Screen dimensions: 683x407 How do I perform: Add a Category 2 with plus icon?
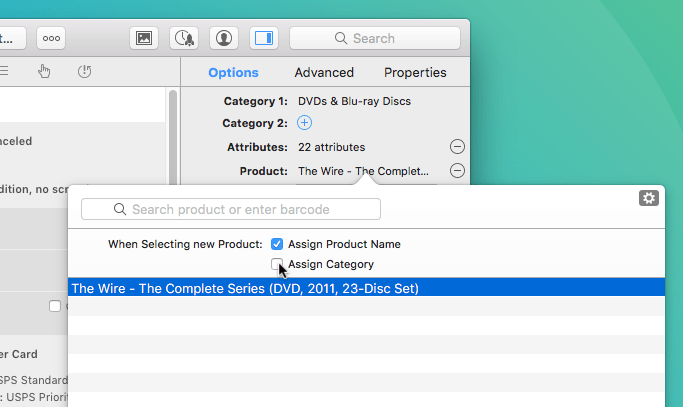click(x=304, y=123)
